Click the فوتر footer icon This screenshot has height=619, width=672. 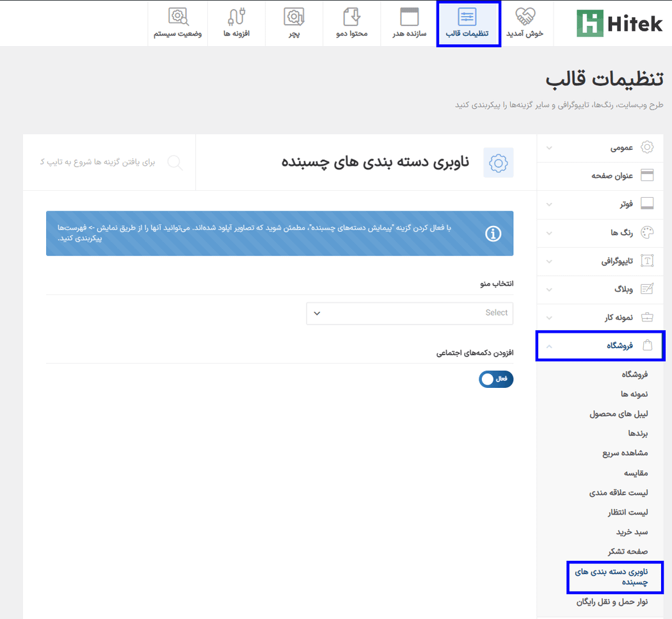646,203
